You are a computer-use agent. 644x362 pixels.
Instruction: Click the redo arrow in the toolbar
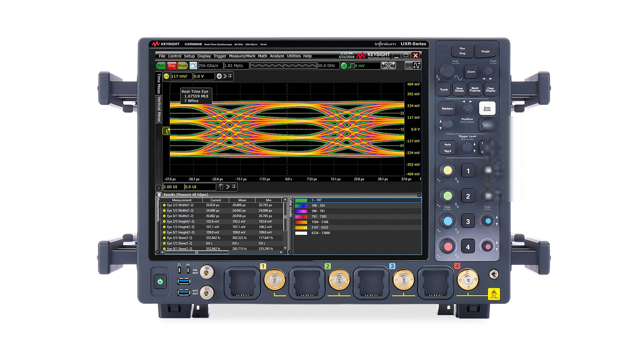392,66
